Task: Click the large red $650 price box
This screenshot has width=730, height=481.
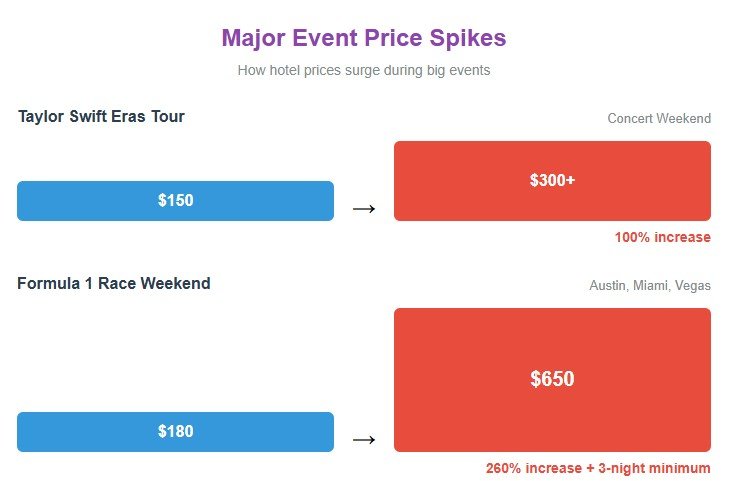Action: (x=552, y=380)
